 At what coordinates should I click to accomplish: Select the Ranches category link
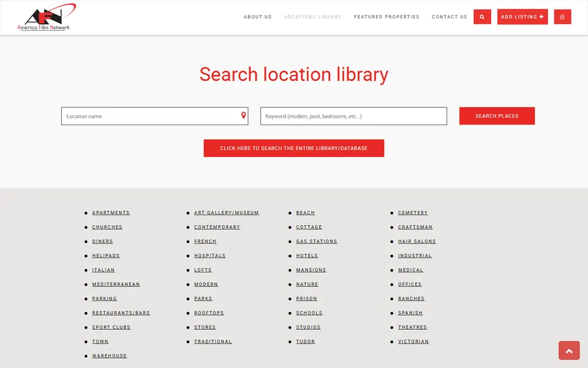click(x=412, y=299)
